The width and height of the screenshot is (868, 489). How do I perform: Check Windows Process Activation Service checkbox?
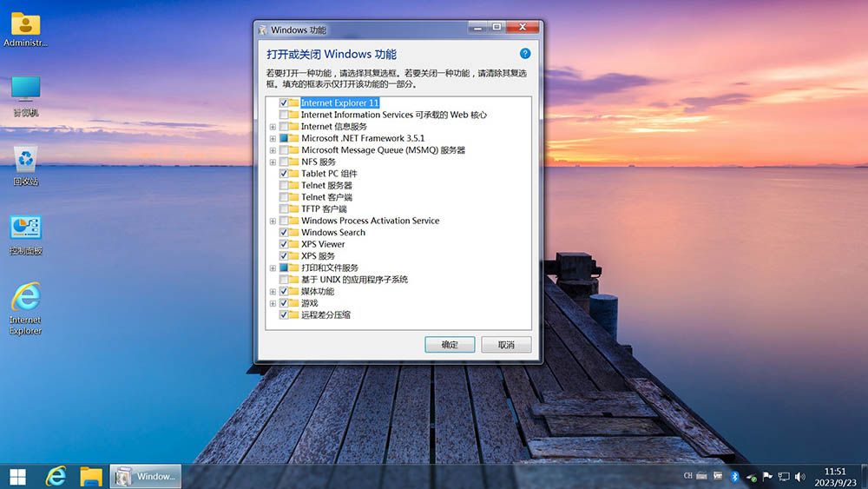point(284,221)
